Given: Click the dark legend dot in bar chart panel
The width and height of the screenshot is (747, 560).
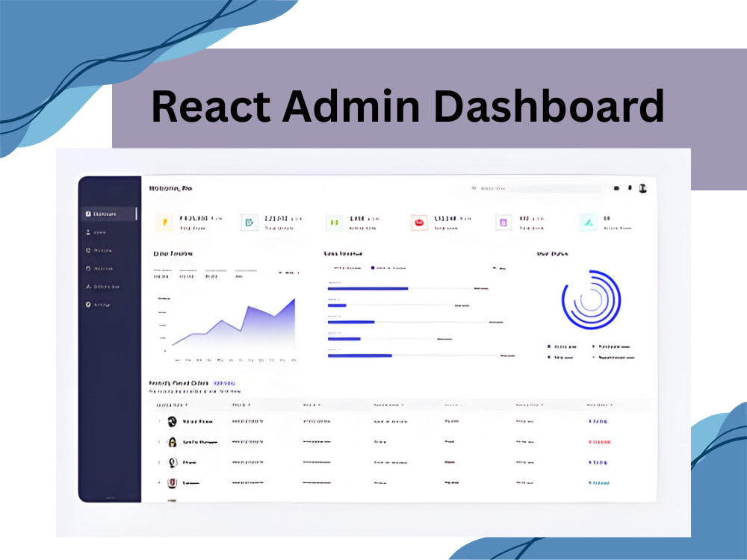Looking at the screenshot, I should (x=373, y=268).
